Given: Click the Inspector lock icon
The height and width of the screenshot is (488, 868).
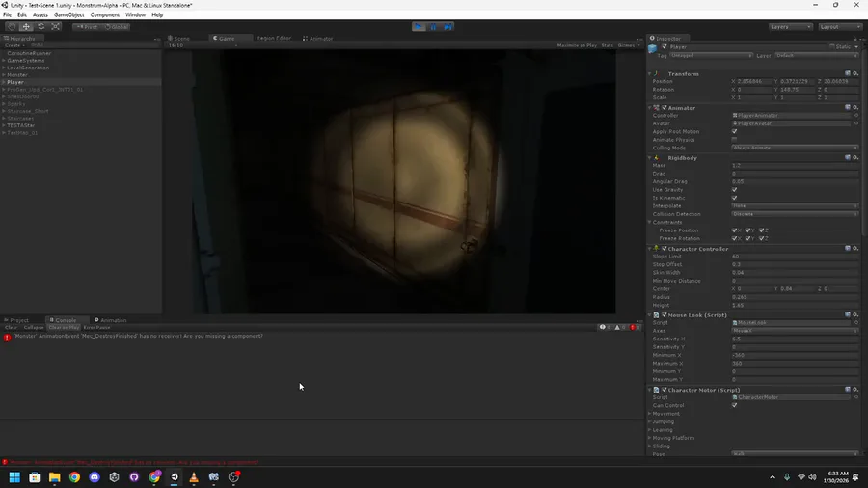Looking at the screenshot, I should 854,39.
